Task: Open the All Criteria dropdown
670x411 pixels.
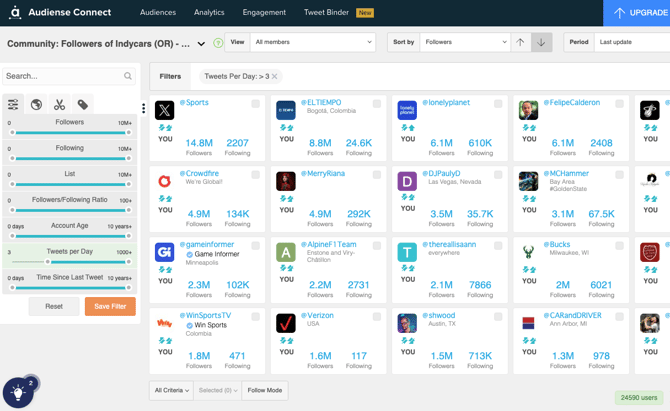Action: [x=171, y=390]
